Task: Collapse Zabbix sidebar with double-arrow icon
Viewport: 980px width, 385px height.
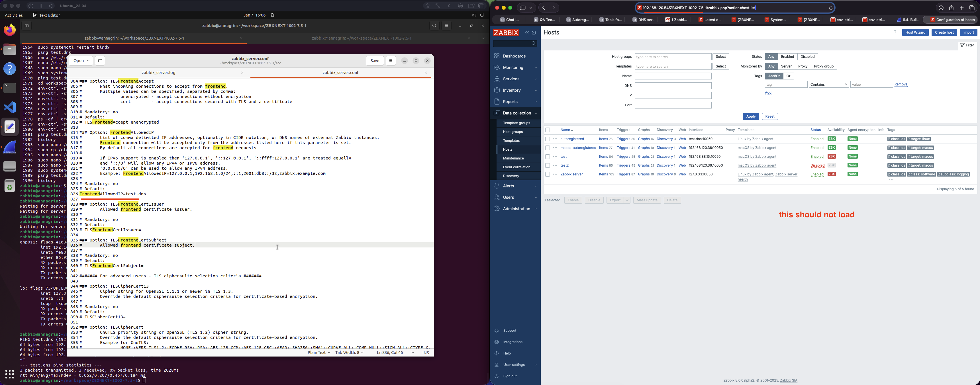Action: pos(527,33)
